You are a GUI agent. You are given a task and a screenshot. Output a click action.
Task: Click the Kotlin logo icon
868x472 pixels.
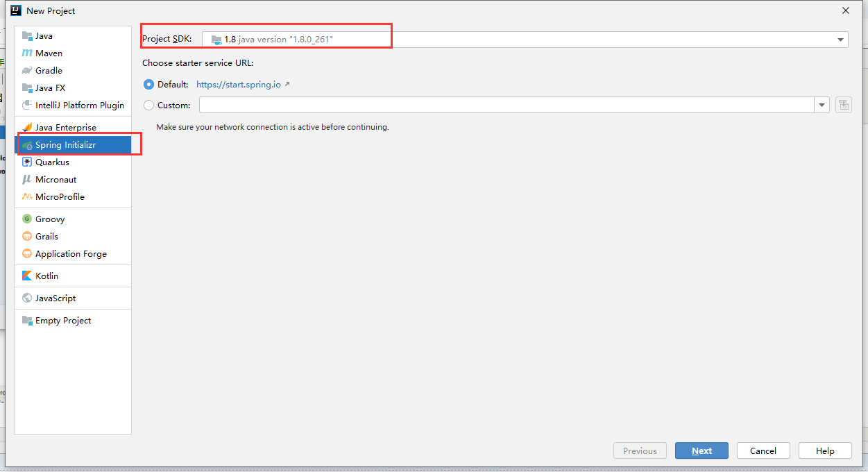pyautogui.click(x=27, y=276)
